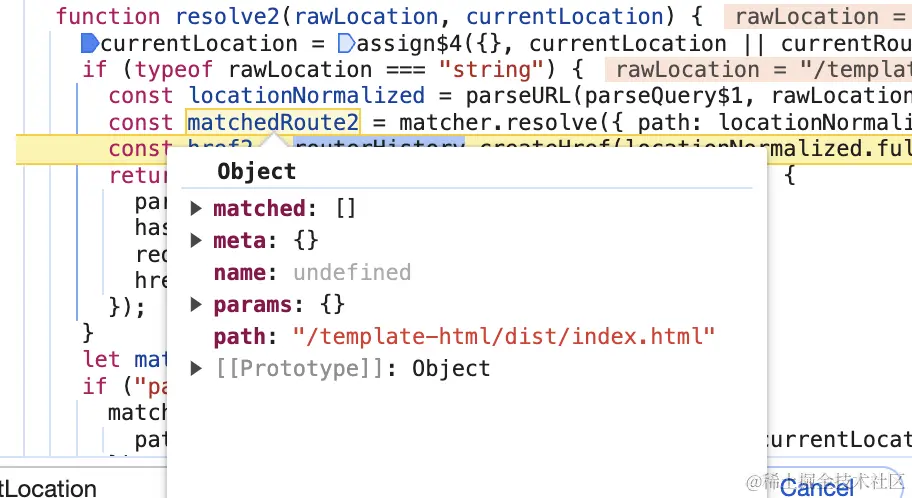Expand the meta property triangle
The width and height of the screenshot is (912, 498).
tap(196, 241)
